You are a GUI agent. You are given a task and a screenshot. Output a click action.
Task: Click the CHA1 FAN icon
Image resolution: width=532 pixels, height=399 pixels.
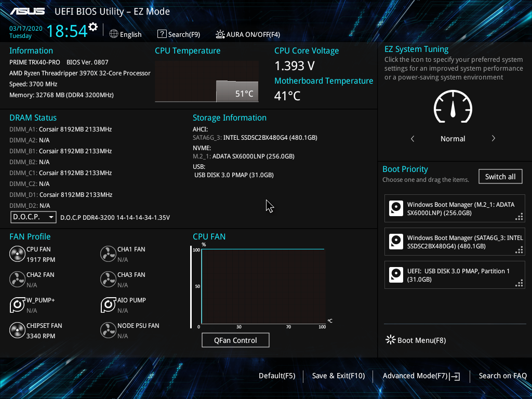point(108,254)
